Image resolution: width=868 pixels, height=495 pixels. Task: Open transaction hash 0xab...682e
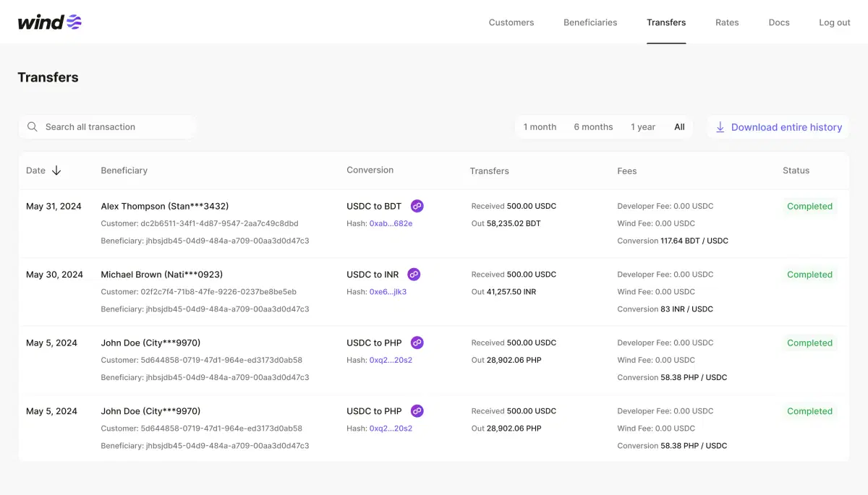click(391, 224)
